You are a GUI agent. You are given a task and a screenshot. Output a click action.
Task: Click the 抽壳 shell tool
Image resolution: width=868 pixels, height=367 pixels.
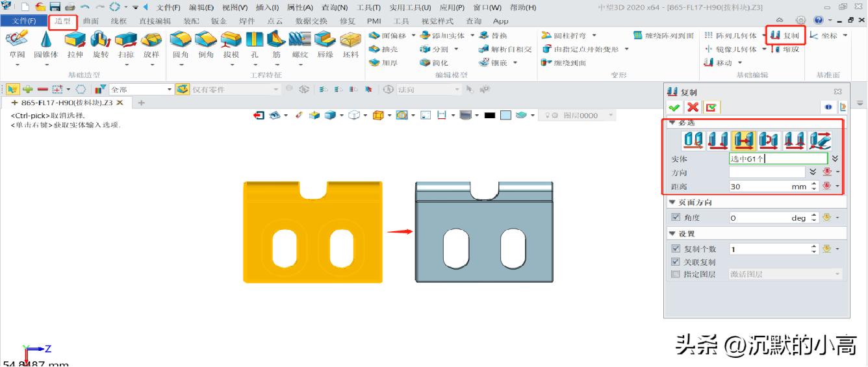click(383, 49)
